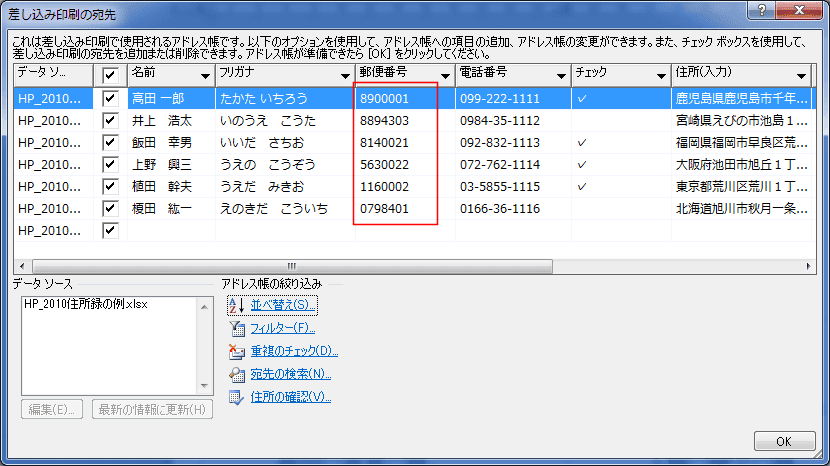The width and height of the screenshot is (830, 466).
Task: Click the 住所の確認(V)... link
Action: (x=290, y=398)
